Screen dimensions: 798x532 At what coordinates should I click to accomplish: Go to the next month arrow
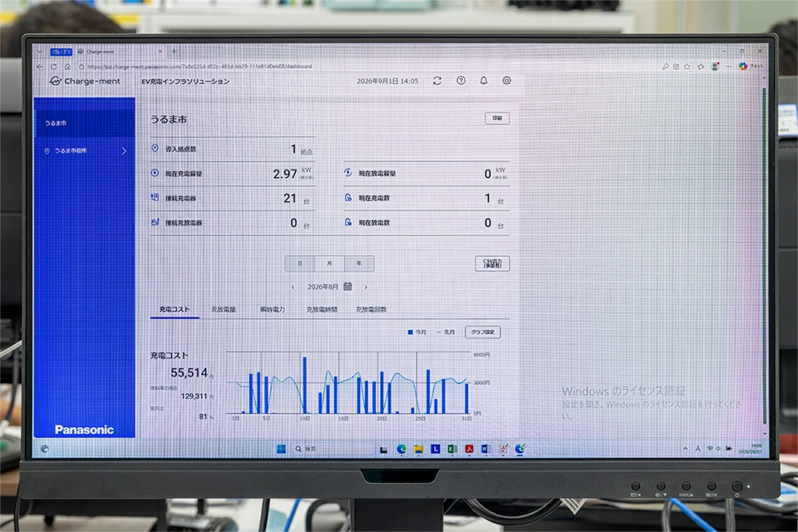366,287
